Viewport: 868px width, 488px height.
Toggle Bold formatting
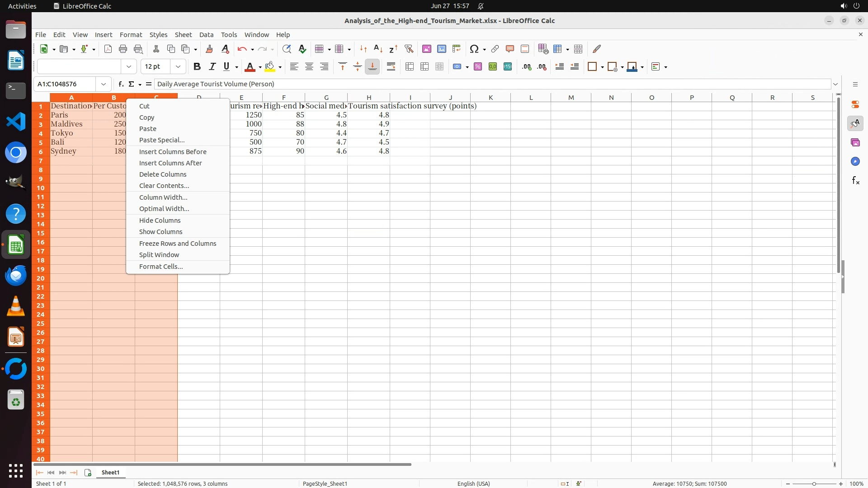click(x=197, y=66)
